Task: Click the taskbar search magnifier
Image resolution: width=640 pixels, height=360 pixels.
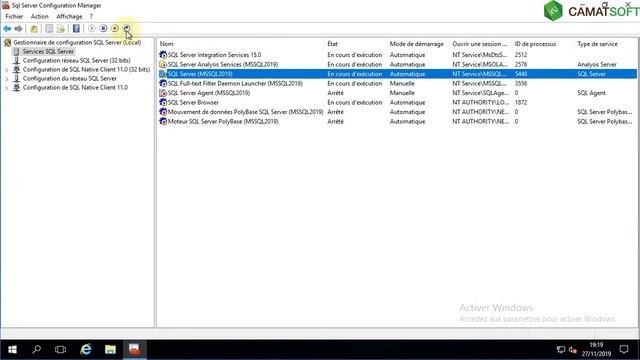Action: click(37, 349)
